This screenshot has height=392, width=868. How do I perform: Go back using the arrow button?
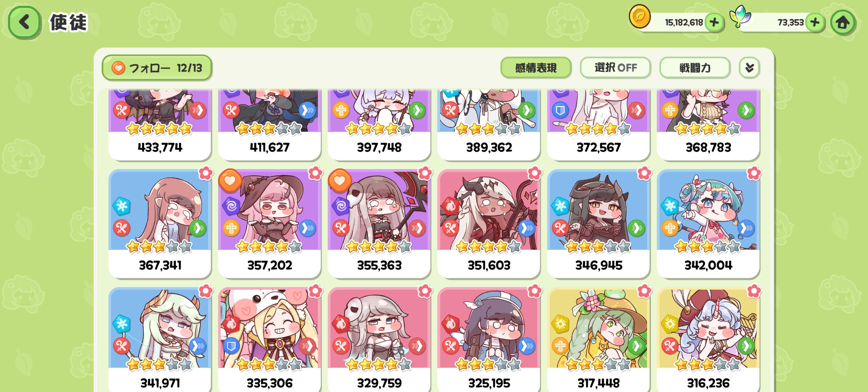(24, 22)
